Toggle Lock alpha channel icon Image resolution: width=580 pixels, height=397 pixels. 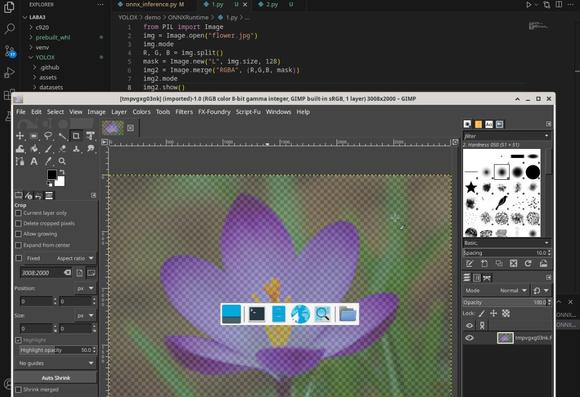[506, 313]
